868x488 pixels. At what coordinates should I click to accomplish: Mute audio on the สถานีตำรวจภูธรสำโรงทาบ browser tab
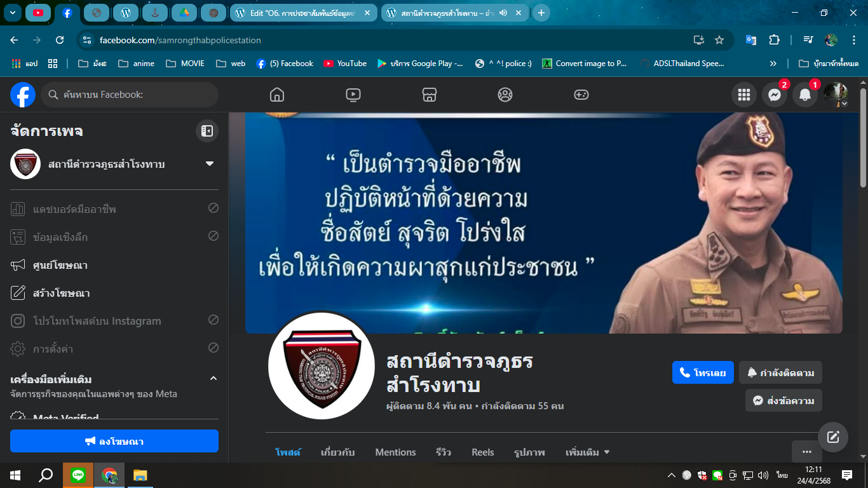click(x=503, y=13)
